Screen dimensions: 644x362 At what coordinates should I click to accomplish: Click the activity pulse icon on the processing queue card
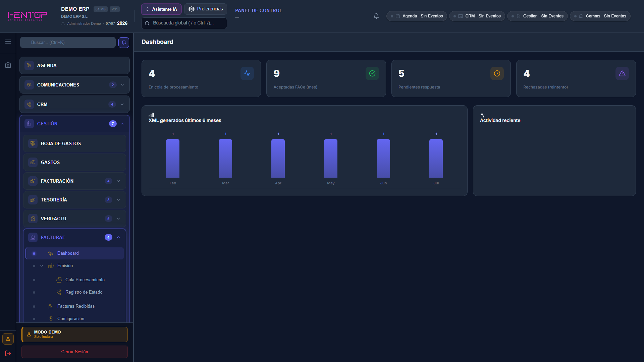coord(247,73)
